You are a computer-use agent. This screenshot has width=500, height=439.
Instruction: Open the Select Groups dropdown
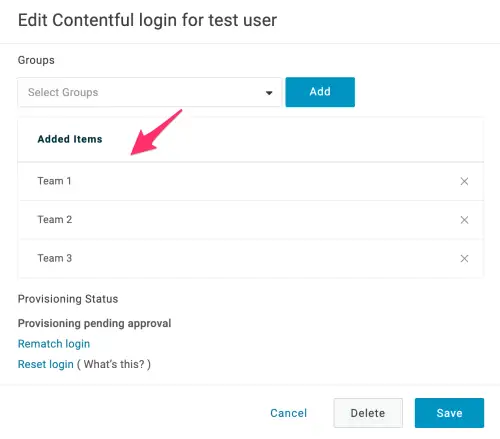click(x=150, y=92)
